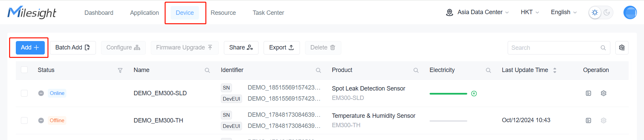Open settings gear for DEMO_EM300-SLD
Viewport: 644px width, 140px height.
604,93
